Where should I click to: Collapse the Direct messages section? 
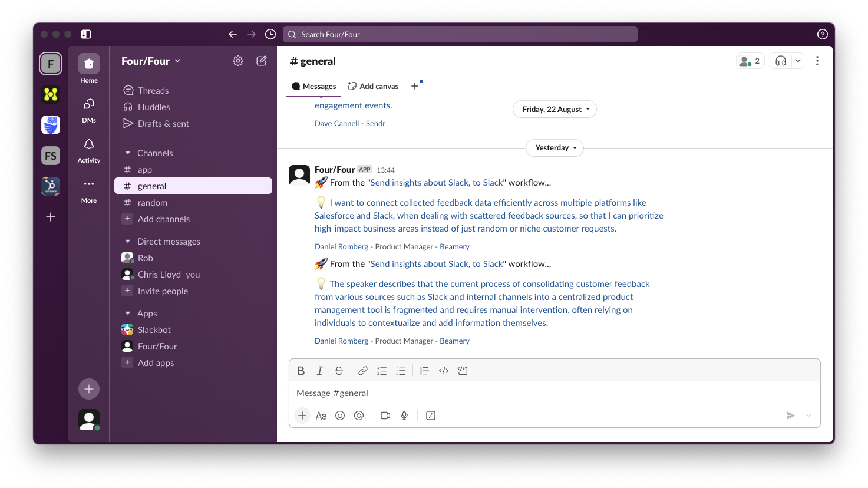point(128,241)
